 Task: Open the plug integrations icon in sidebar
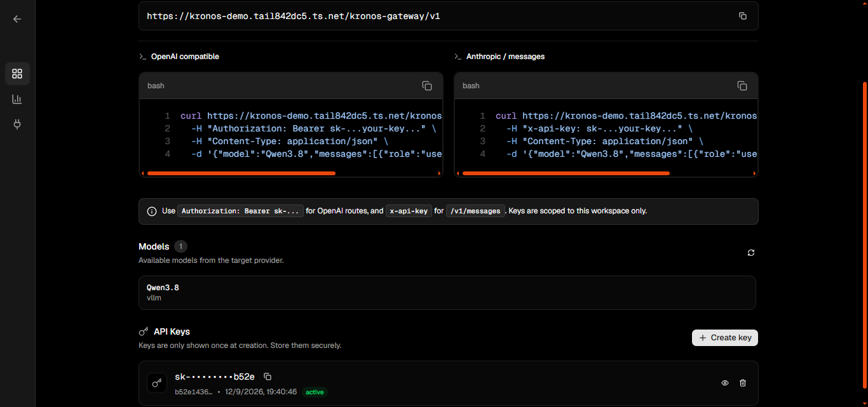tap(17, 124)
